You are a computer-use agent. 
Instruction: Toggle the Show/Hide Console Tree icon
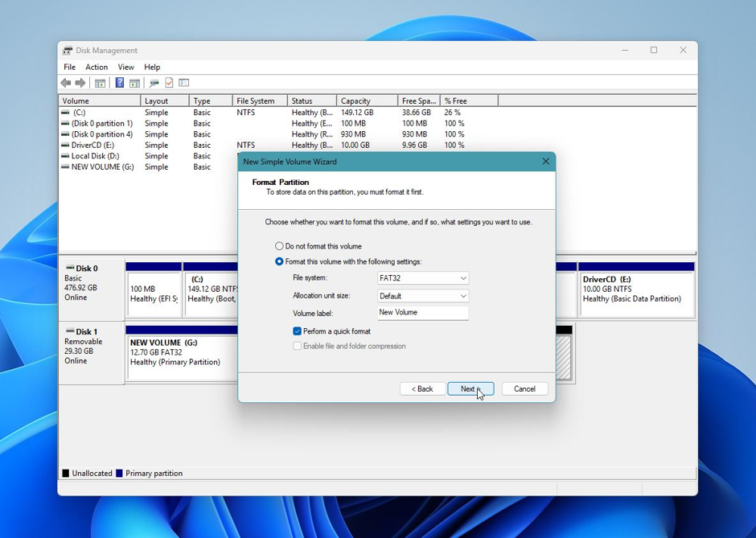point(100,83)
